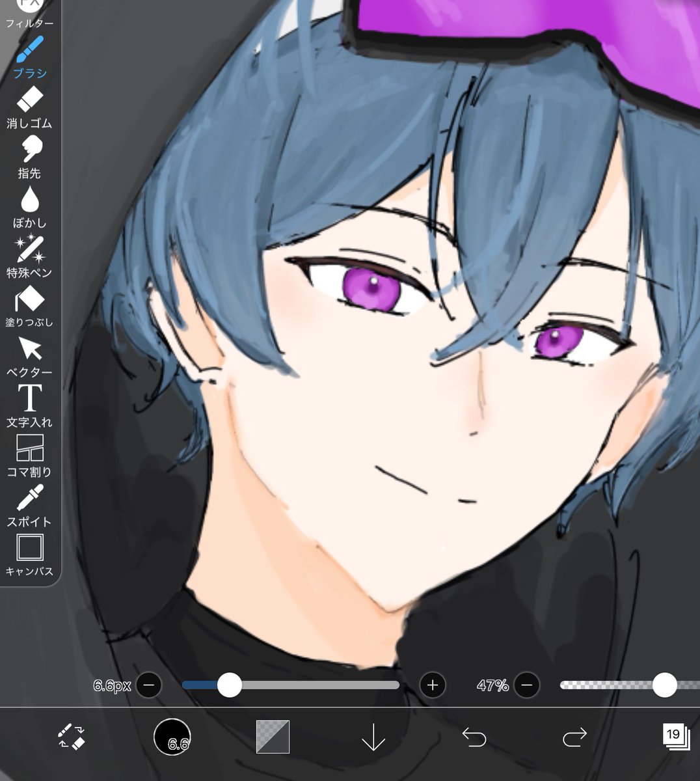Select the ベクター vector tool
The width and height of the screenshot is (700, 781).
pyautogui.click(x=29, y=357)
